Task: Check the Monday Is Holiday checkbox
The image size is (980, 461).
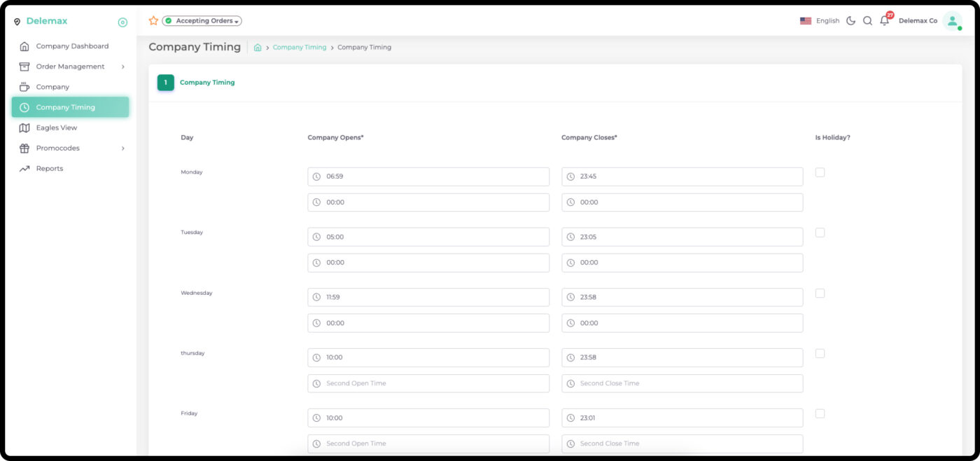Action: coord(820,172)
